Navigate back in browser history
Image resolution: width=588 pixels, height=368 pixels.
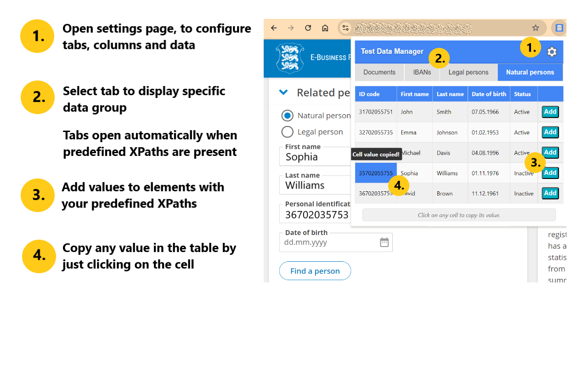tap(274, 28)
